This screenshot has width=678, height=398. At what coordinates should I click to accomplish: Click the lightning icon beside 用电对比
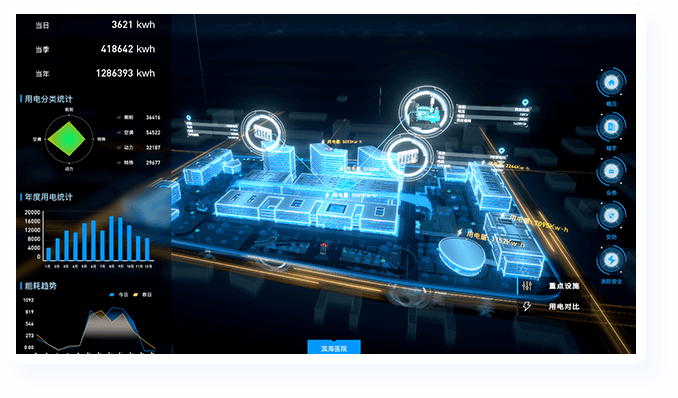(527, 306)
